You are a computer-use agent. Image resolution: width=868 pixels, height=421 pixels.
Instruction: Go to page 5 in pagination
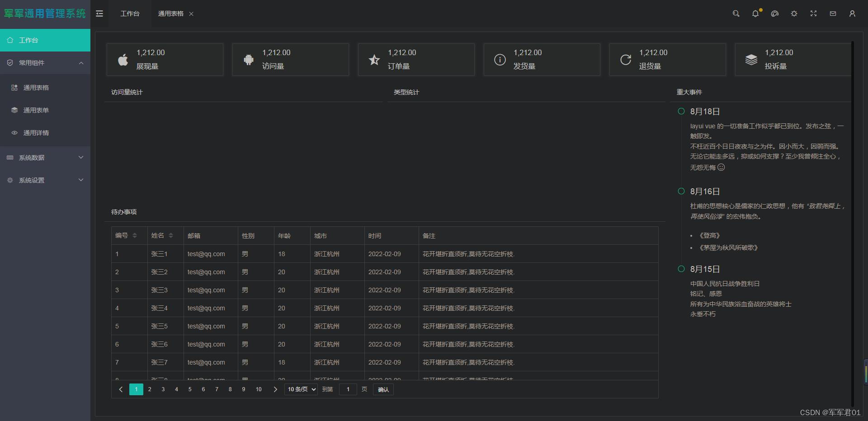pos(190,389)
